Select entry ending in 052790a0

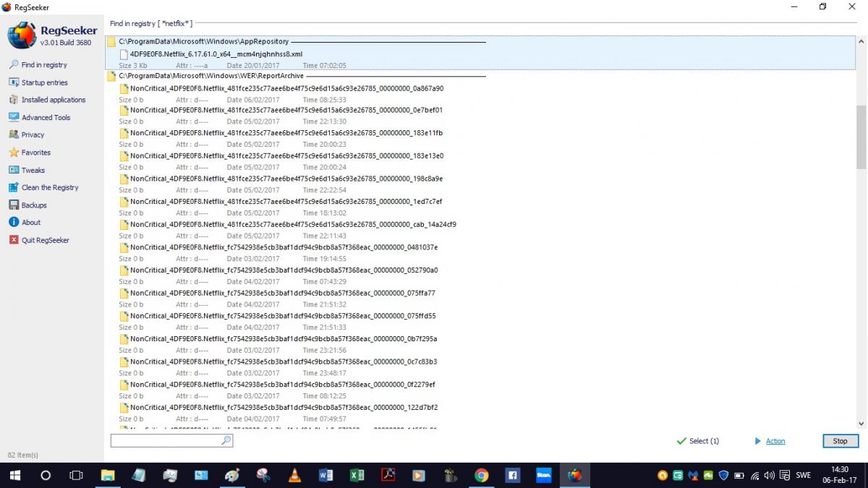click(x=284, y=270)
